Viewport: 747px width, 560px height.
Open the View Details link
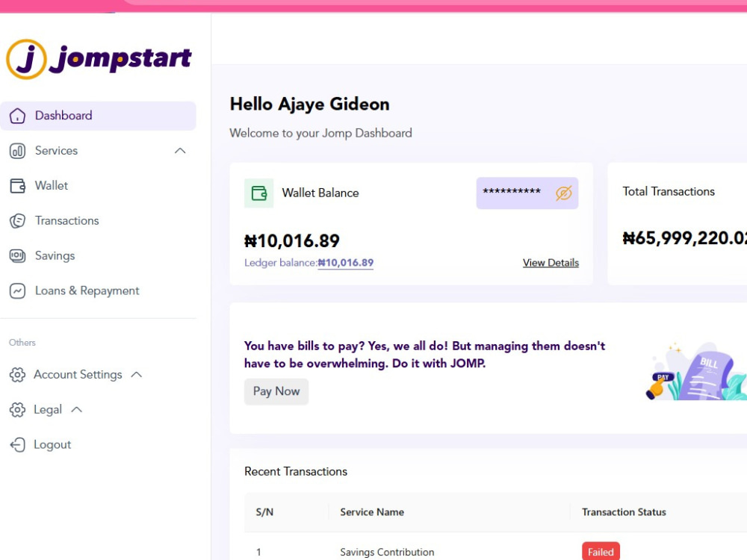point(551,263)
